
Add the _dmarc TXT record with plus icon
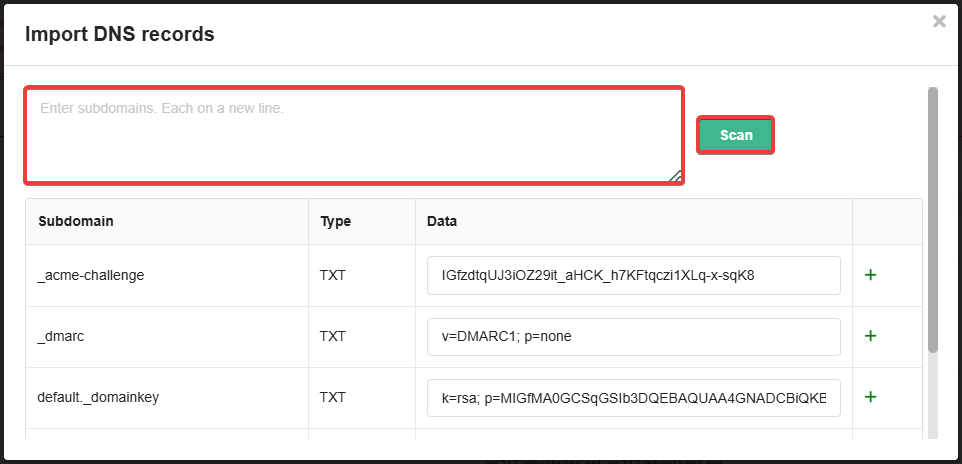pyautogui.click(x=870, y=336)
